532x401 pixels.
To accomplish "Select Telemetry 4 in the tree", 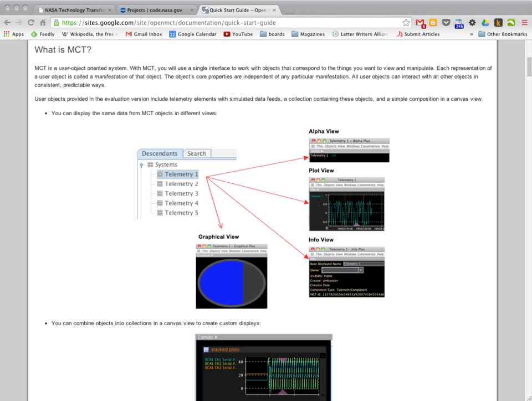I will pos(178,203).
